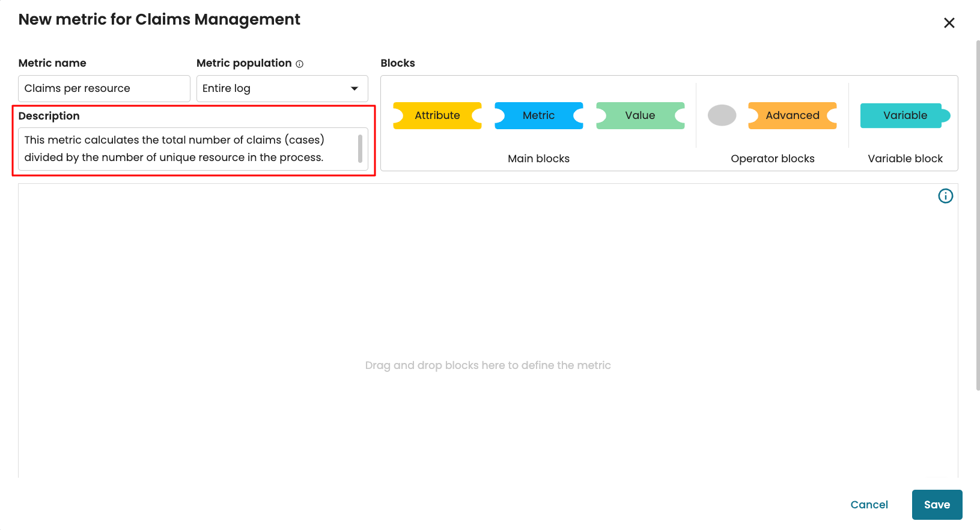Expand the caret arrow in Metric population

click(355, 88)
